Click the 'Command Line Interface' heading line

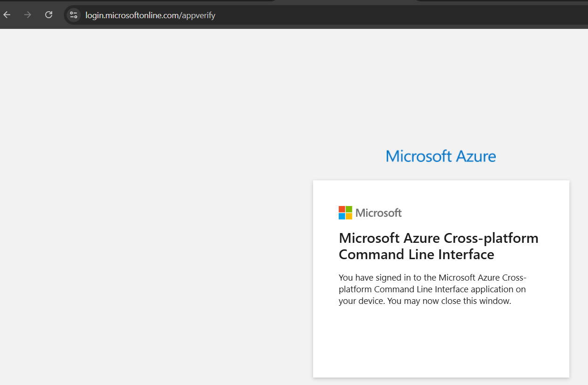coord(416,254)
